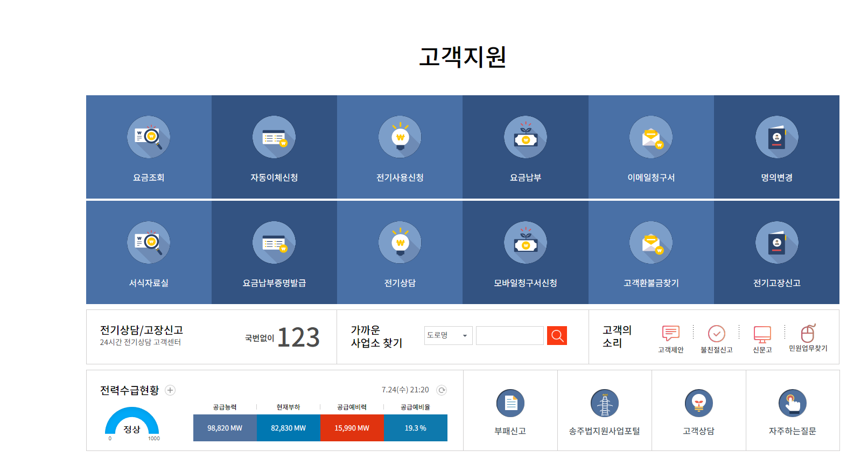Open the 자주하는질문 hand icon
This screenshot has width=868, height=472.
coord(793,403)
